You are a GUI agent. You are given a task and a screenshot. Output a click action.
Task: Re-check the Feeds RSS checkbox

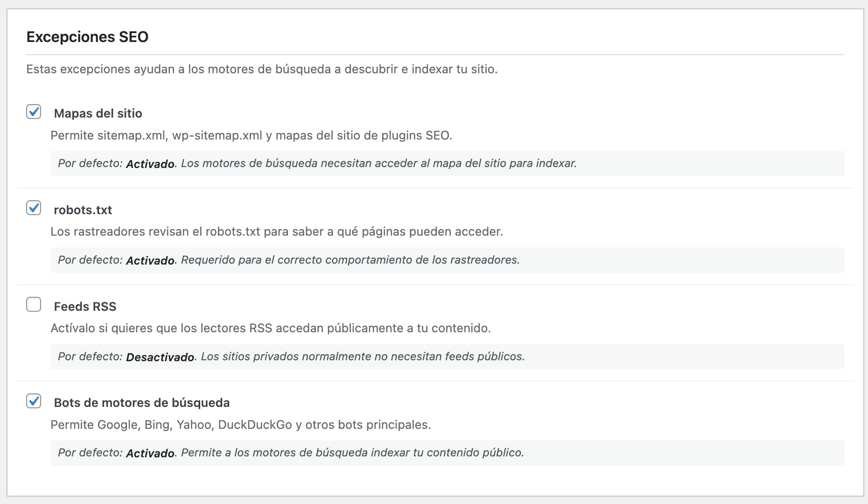pos(34,305)
